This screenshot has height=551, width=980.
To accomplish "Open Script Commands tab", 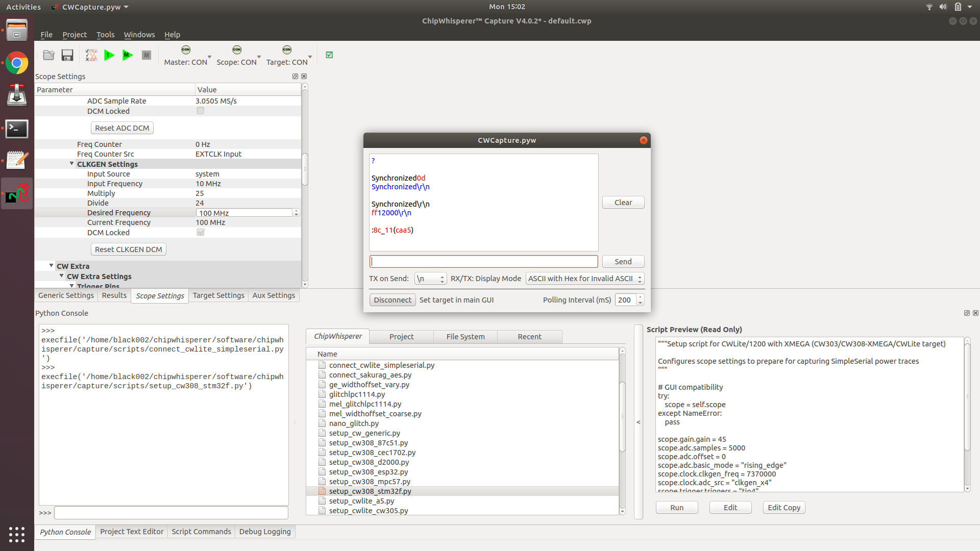I will coord(201,532).
